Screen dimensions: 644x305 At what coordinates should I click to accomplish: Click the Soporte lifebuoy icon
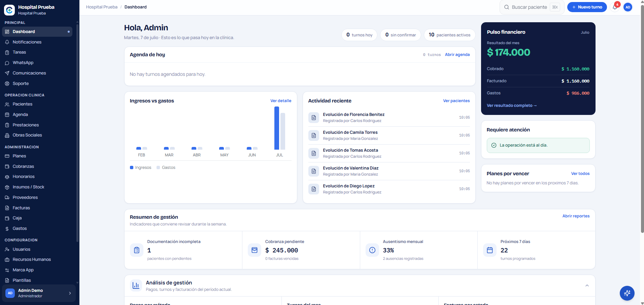click(7, 84)
